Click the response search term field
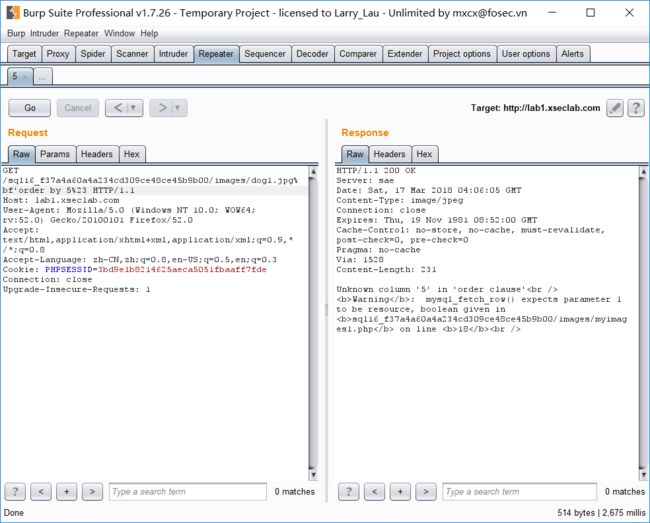The image size is (650, 523). pos(520,492)
